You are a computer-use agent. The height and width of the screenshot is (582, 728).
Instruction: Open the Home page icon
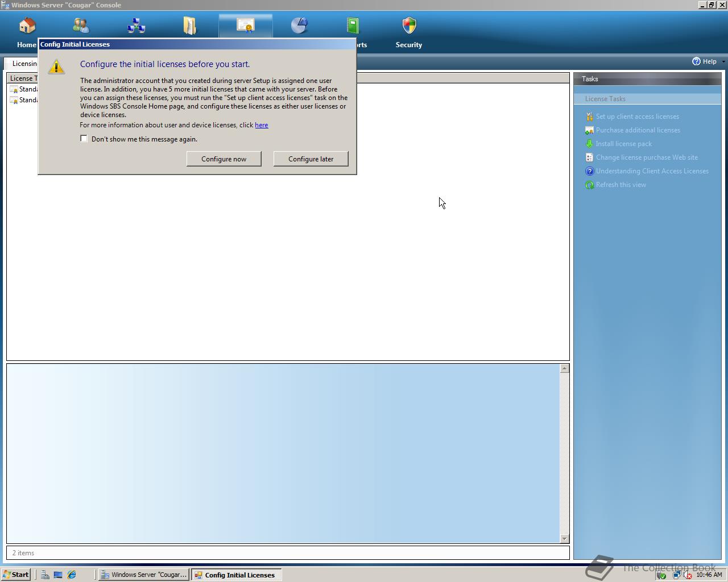pyautogui.click(x=27, y=26)
